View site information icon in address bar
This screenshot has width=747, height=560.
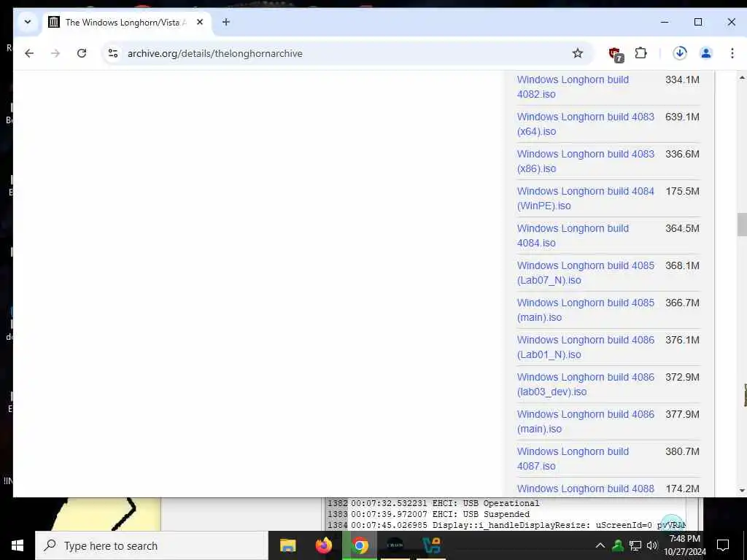point(113,53)
